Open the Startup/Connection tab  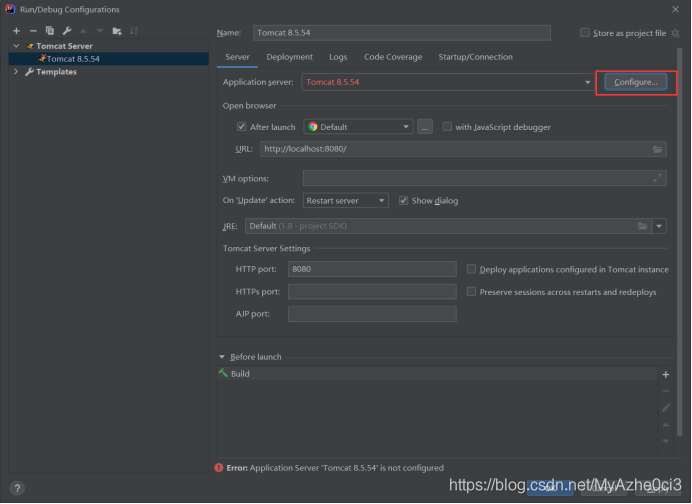coord(475,57)
